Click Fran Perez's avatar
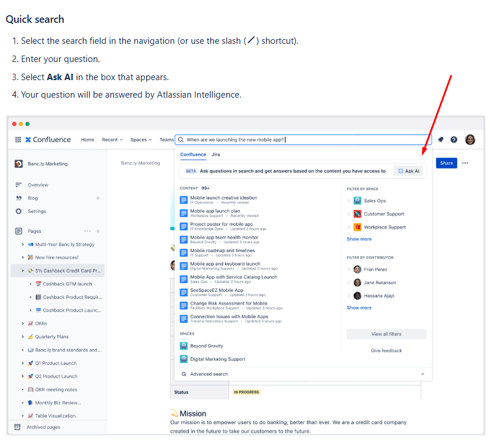This screenshot has width=494, height=448. [x=357, y=269]
